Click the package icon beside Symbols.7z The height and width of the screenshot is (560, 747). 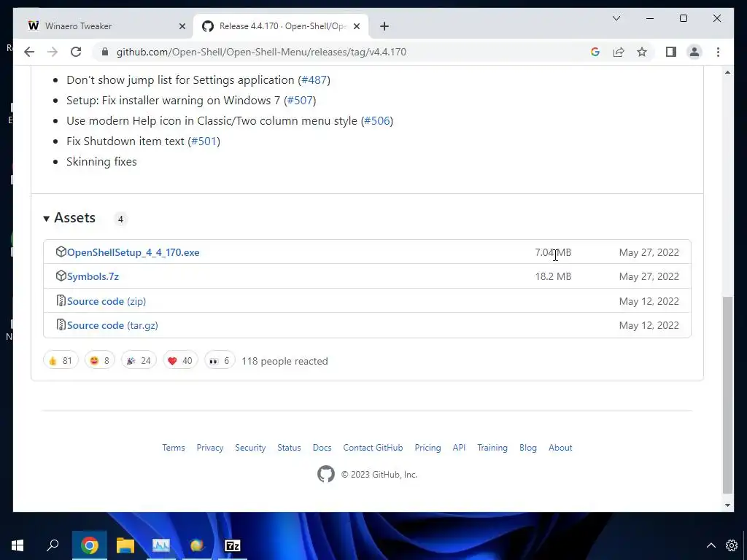click(61, 276)
